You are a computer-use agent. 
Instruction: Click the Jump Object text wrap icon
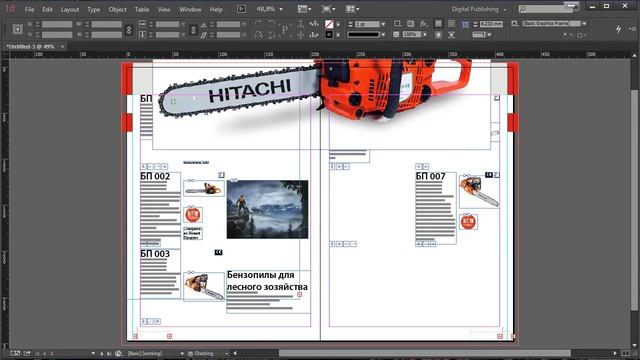[451, 35]
